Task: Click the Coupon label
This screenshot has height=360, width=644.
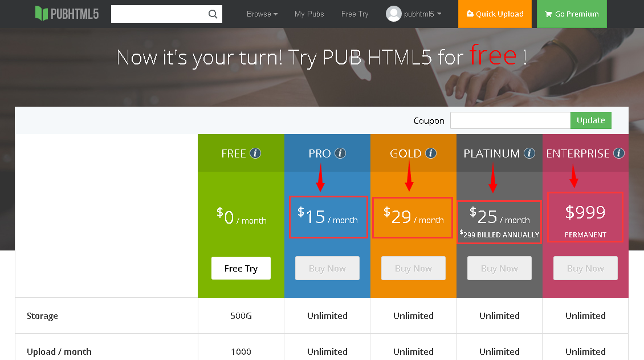Action: click(429, 121)
